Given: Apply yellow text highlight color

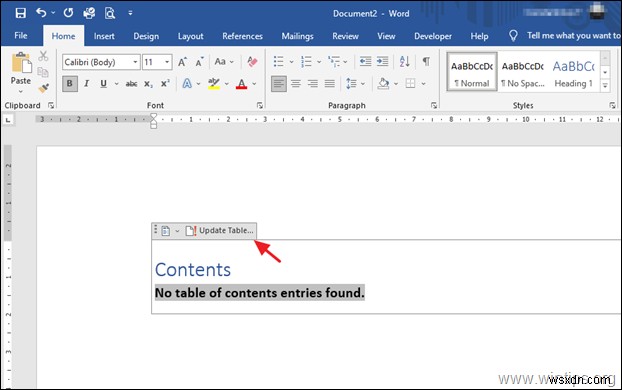Looking at the screenshot, I should point(214,84).
